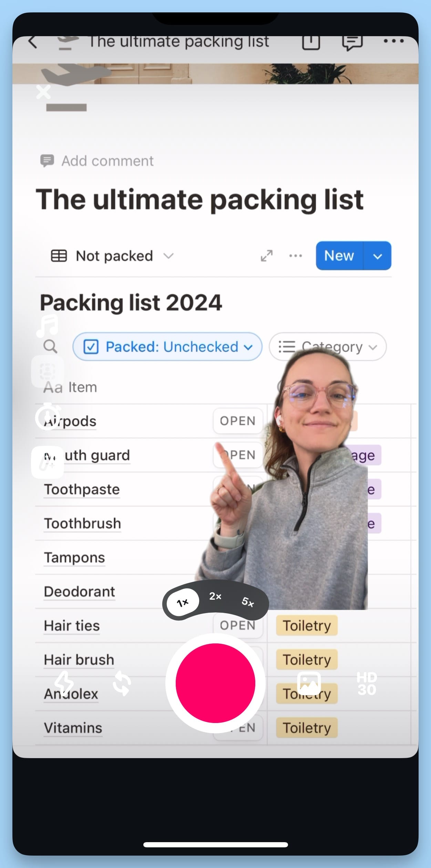The image size is (431, 868).
Task: Tap the music note icon
Action: point(48,325)
